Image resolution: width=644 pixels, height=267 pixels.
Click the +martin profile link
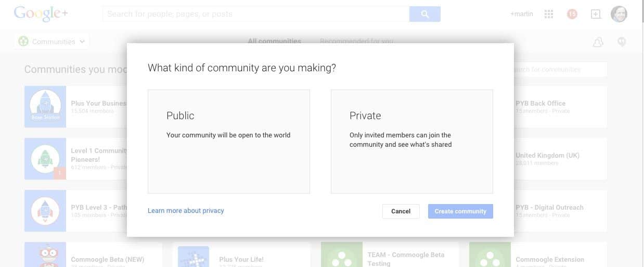tap(521, 14)
